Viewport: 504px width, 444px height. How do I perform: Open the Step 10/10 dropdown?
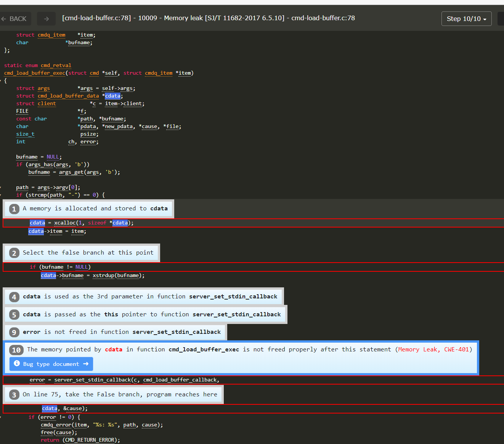pos(466,18)
